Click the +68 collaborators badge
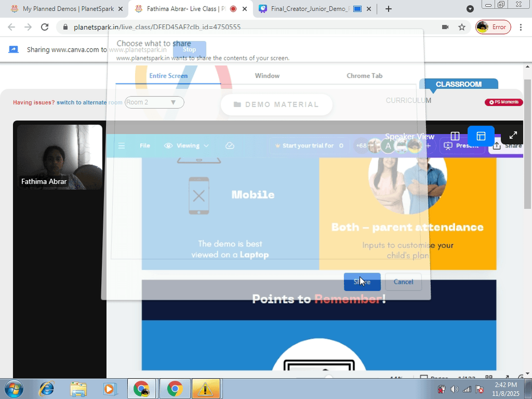 [361, 146]
